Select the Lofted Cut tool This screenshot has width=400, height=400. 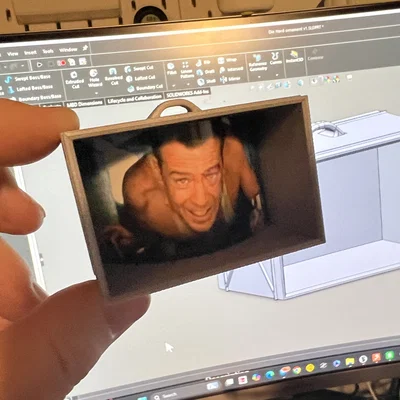(x=140, y=78)
